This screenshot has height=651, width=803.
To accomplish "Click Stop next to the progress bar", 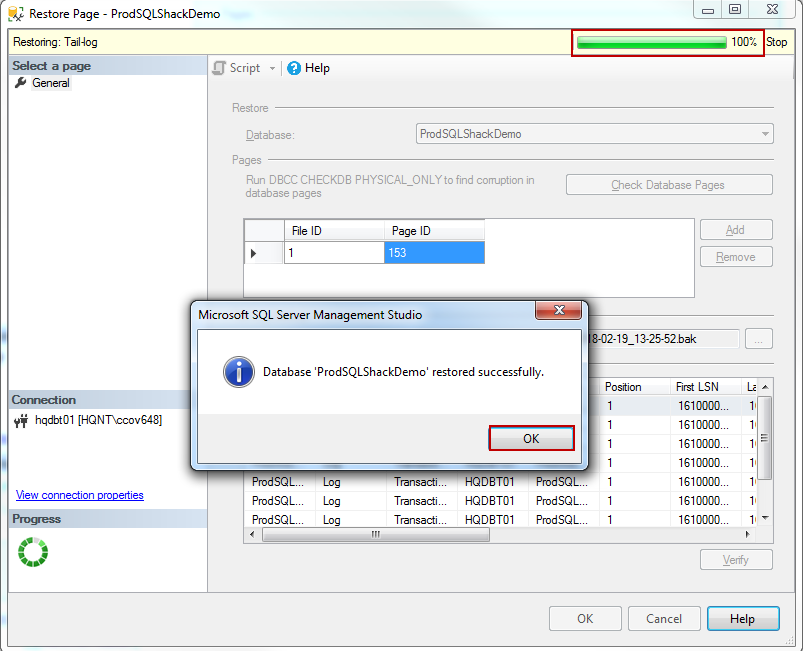I will coord(776,43).
